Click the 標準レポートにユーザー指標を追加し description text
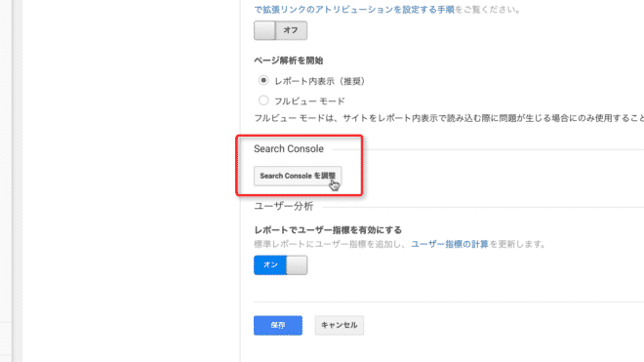This screenshot has width=644, height=362. [330, 244]
